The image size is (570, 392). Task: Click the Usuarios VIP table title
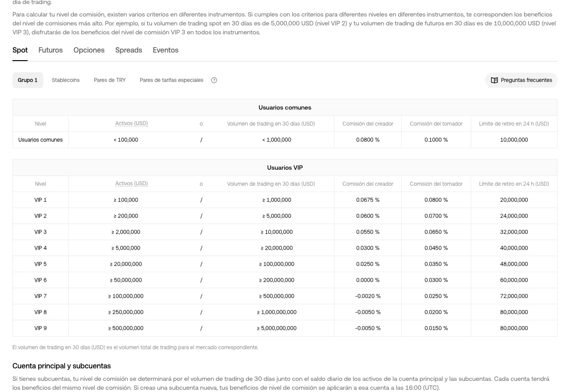click(285, 167)
